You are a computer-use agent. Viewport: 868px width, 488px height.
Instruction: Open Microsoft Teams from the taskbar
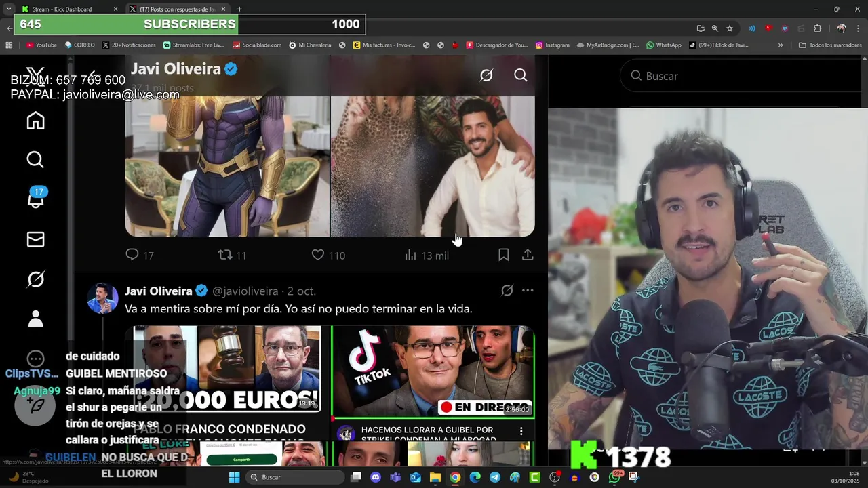point(395,477)
